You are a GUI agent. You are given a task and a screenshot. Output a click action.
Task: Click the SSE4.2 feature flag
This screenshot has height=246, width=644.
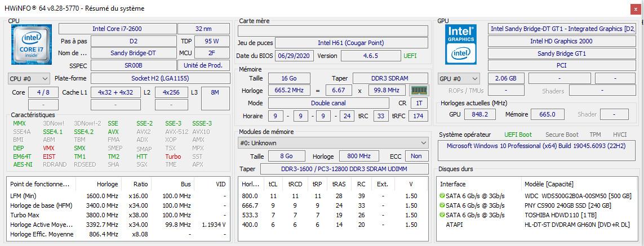pyautogui.click(x=84, y=132)
